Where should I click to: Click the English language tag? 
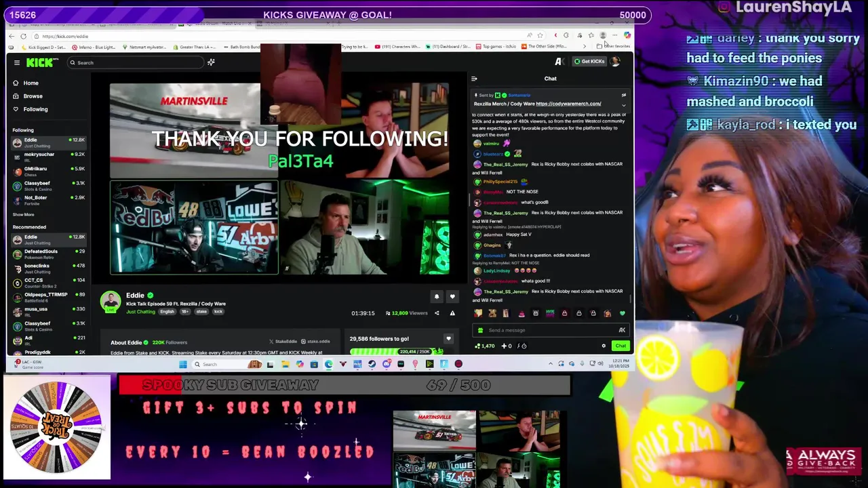click(x=167, y=312)
